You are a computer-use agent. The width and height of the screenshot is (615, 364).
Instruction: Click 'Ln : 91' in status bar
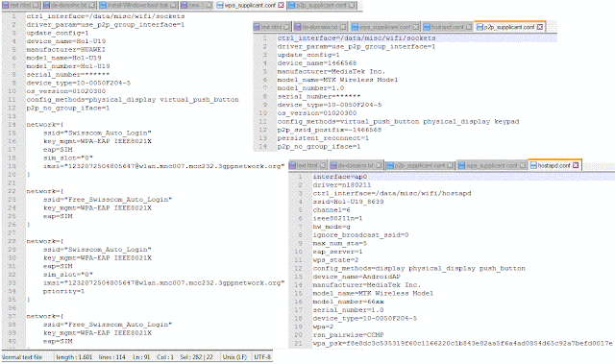(141, 357)
